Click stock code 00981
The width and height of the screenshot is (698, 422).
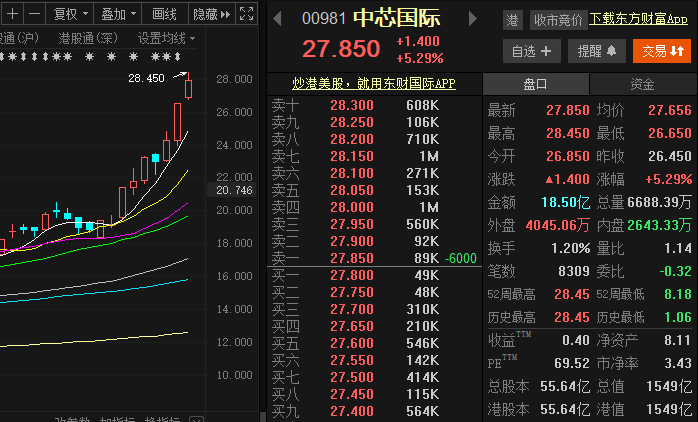(x=324, y=19)
